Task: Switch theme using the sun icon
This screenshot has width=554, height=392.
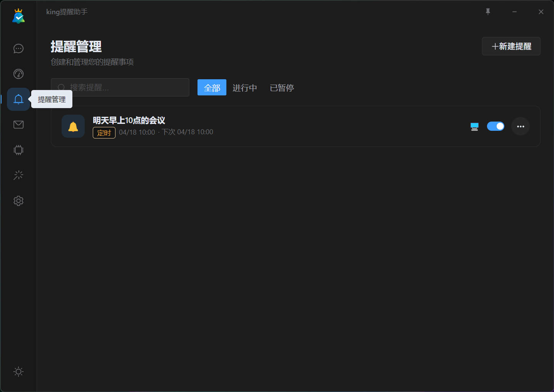Action: pos(18,371)
